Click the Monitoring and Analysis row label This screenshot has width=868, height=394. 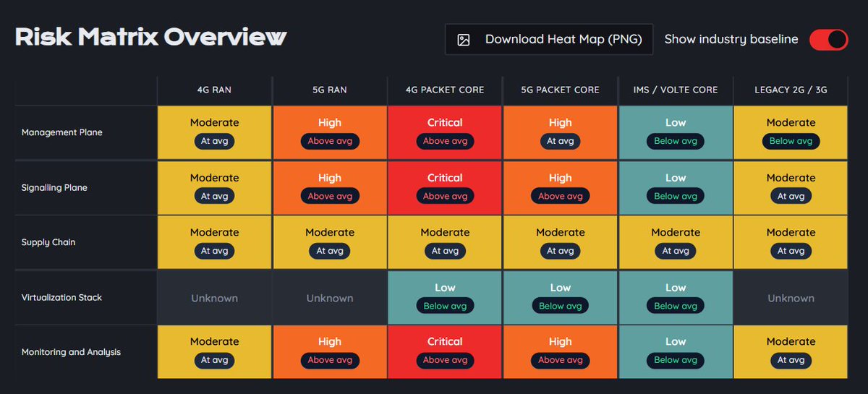click(71, 352)
